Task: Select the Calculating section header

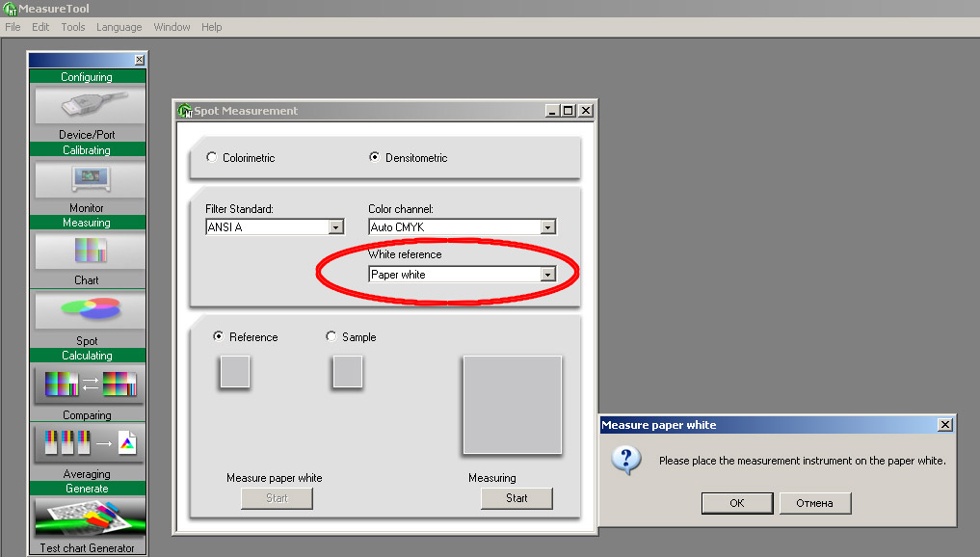Action: point(88,355)
